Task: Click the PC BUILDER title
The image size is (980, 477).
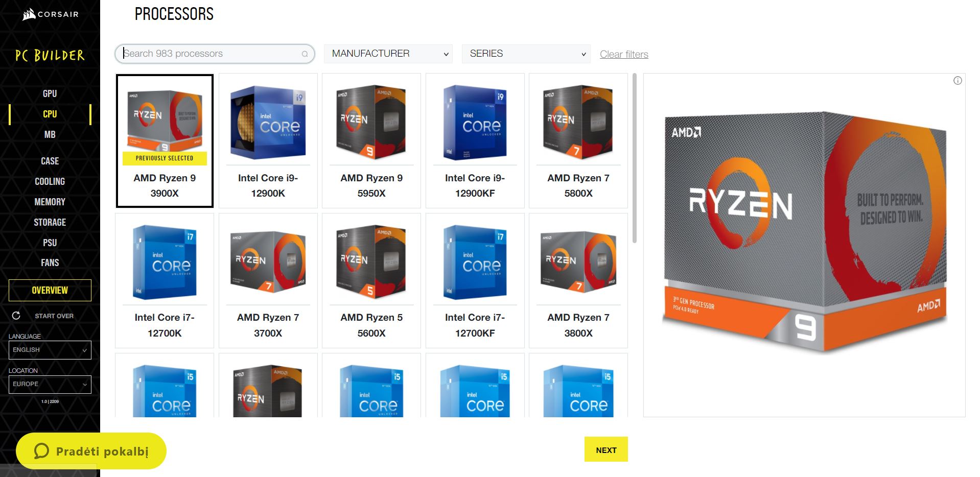Action: pos(50,55)
